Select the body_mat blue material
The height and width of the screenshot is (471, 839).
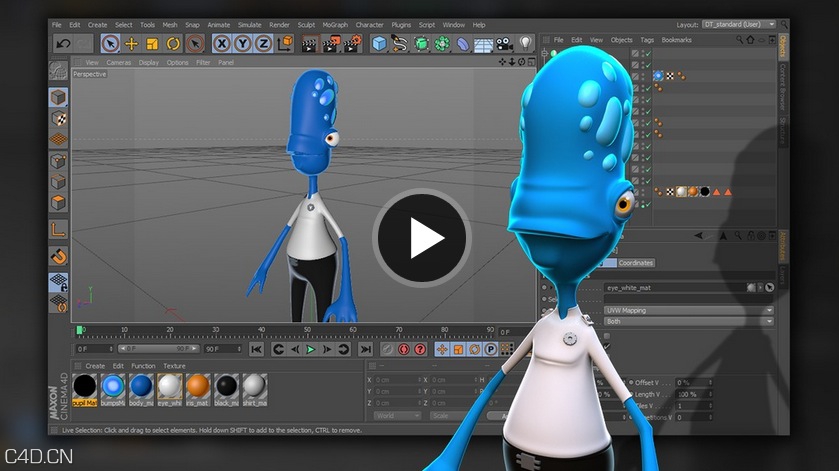point(141,390)
